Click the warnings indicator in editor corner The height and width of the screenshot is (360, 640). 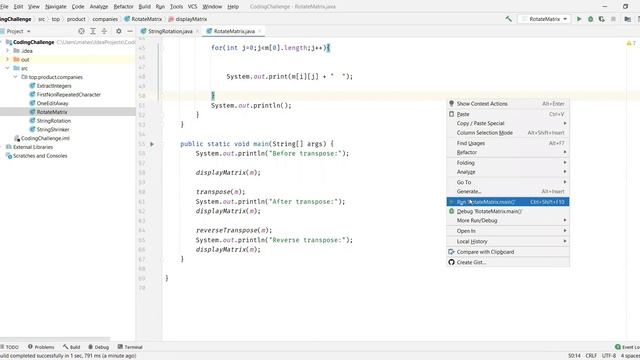[x=631, y=43]
